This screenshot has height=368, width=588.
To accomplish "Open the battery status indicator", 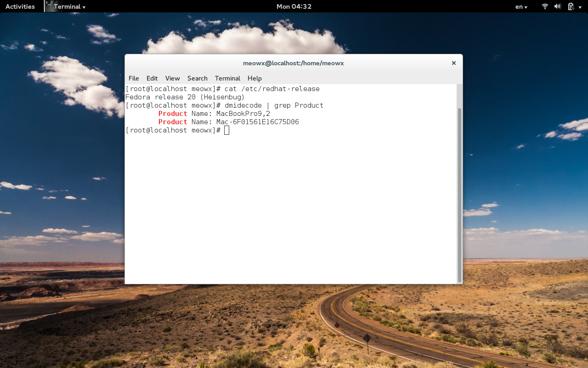I will point(571,6).
